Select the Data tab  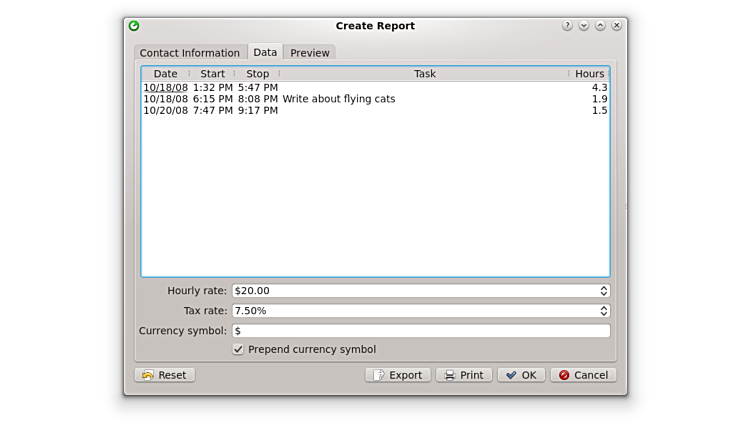pyautogui.click(x=265, y=52)
